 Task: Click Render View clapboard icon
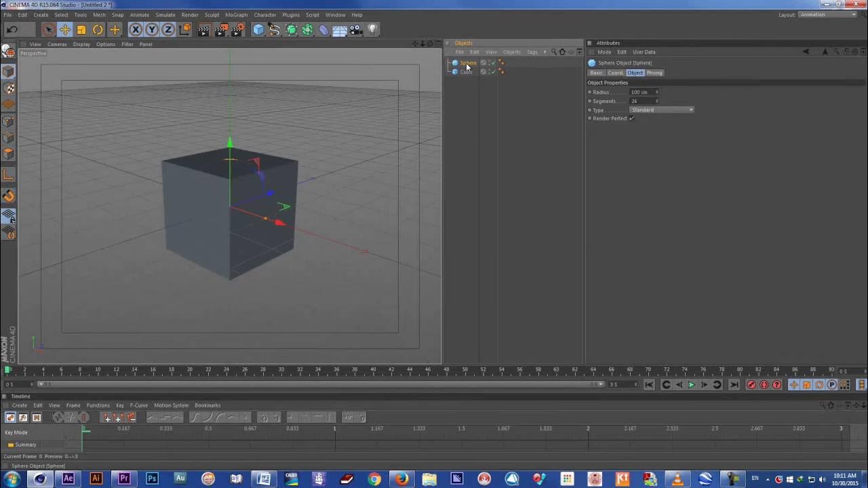tap(203, 29)
